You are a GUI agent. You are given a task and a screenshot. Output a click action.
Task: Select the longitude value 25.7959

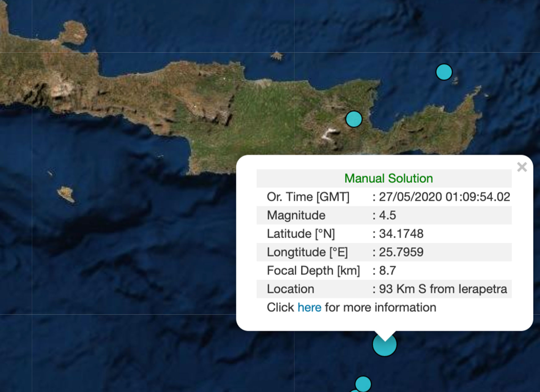click(401, 252)
